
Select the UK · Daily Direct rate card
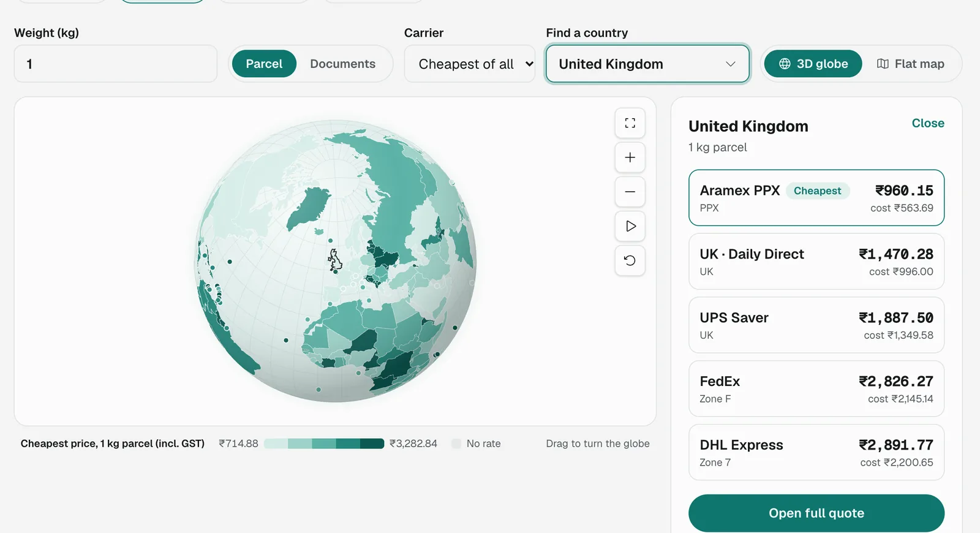(816, 262)
